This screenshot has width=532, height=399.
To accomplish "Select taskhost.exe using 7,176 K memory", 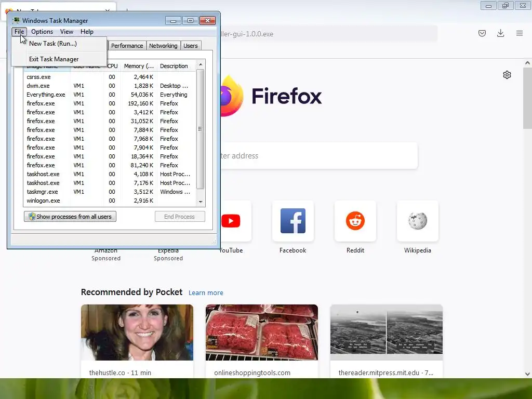I will coord(109,183).
